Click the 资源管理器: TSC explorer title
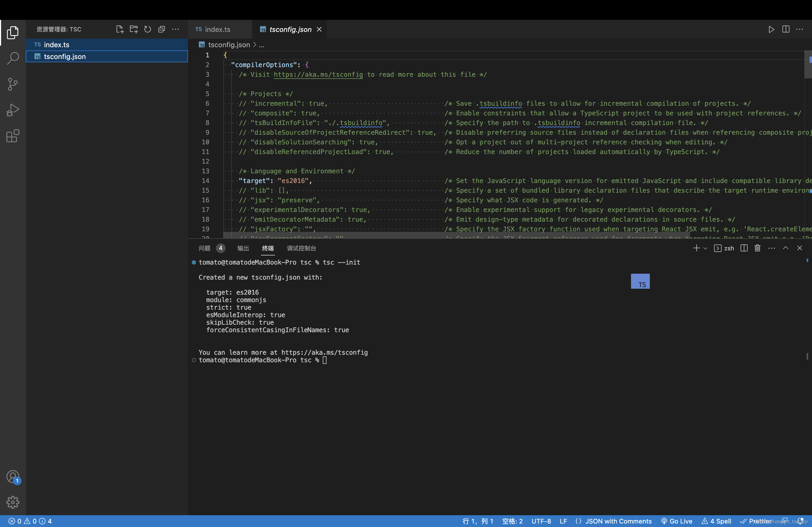Viewport: 812px width, 527px height. 59,29
